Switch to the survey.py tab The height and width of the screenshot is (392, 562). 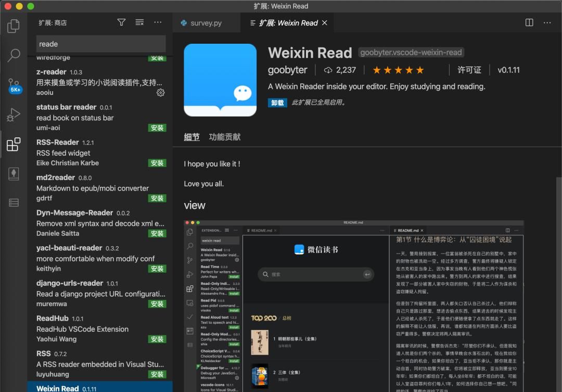tap(206, 22)
